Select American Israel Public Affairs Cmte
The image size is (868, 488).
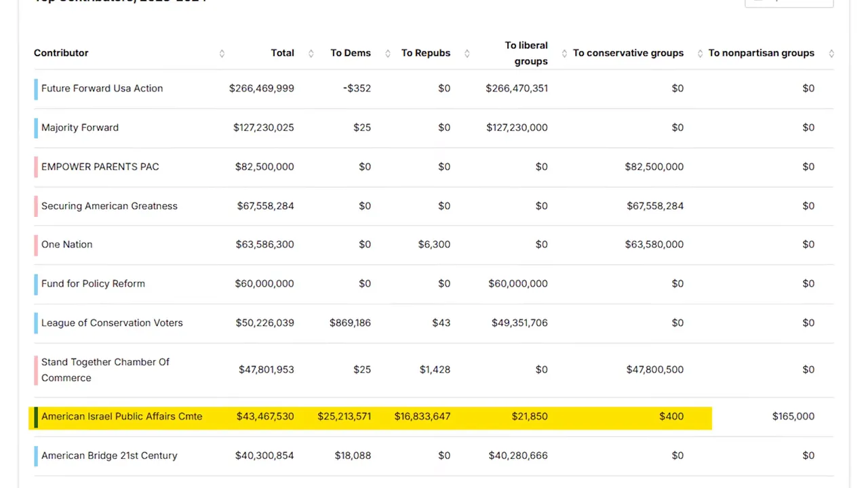pyautogui.click(x=121, y=416)
